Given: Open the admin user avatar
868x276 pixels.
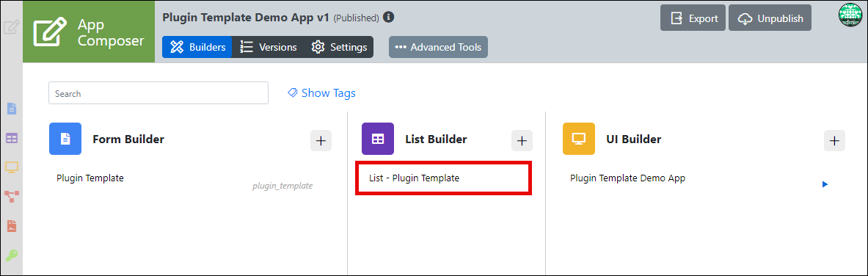Looking at the screenshot, I should pos(850,15).
